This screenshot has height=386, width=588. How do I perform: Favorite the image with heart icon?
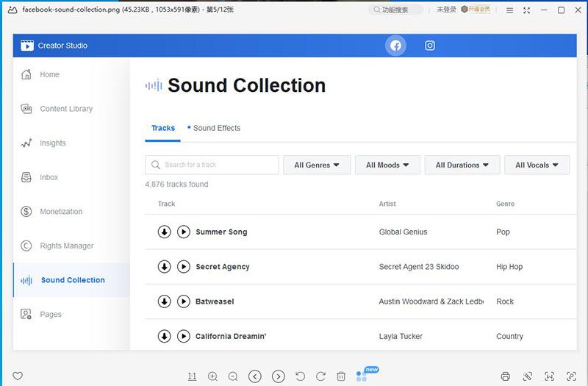pyautogui.click(x=18, y=376)
